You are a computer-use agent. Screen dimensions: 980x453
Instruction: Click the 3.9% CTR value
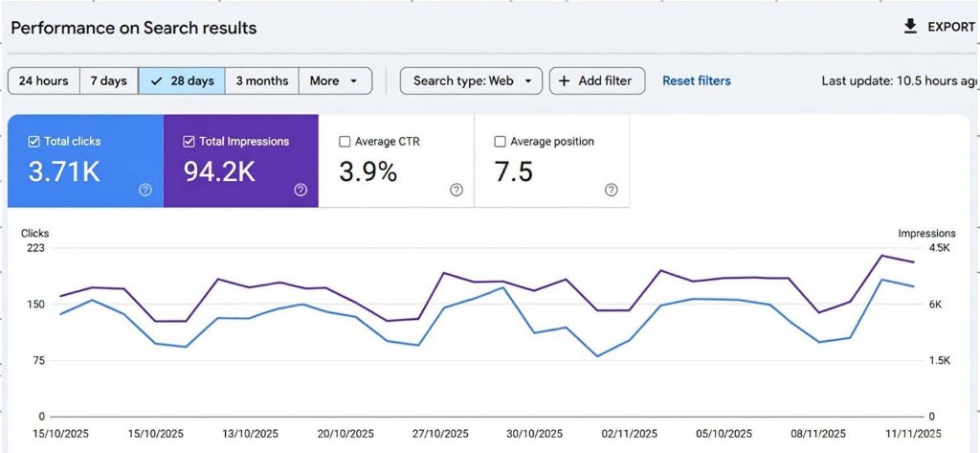pyautogui.click(x=367, y=172)
